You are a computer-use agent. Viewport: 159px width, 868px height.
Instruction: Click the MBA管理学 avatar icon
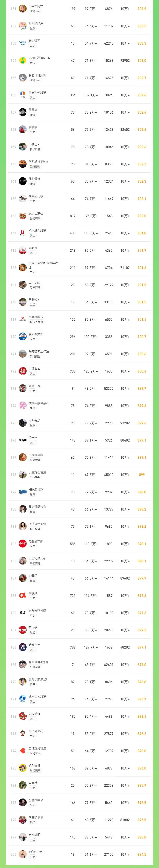click(23, 492)
